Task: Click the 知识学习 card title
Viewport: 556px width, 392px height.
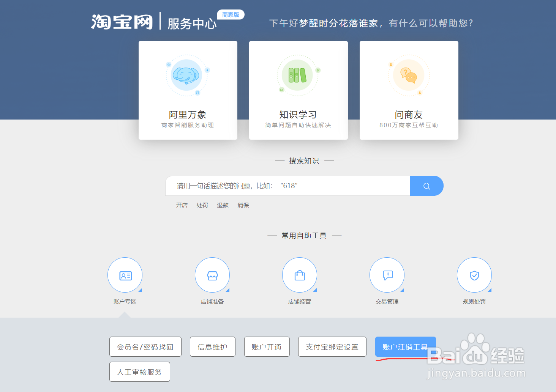Action: [298, 115]
